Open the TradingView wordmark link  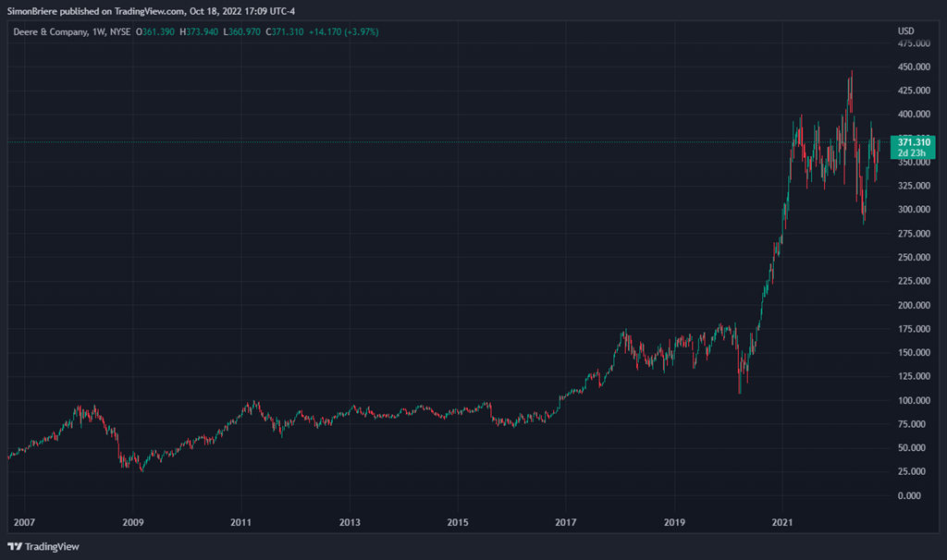tap(51, 546)
